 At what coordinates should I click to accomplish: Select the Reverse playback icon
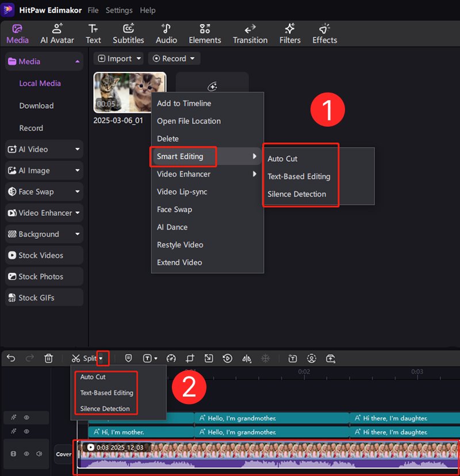point(227,358)
